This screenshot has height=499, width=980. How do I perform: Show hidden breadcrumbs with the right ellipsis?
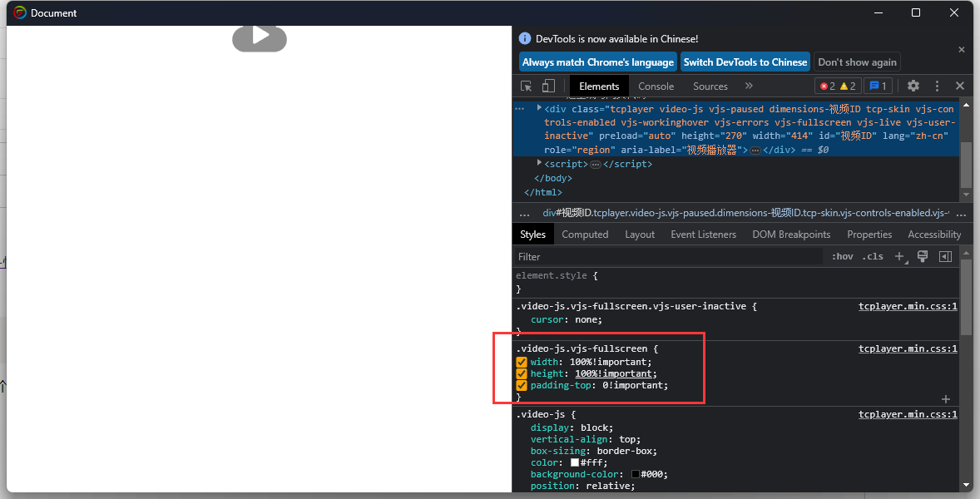pyautogui.click(x=961, y=214)
